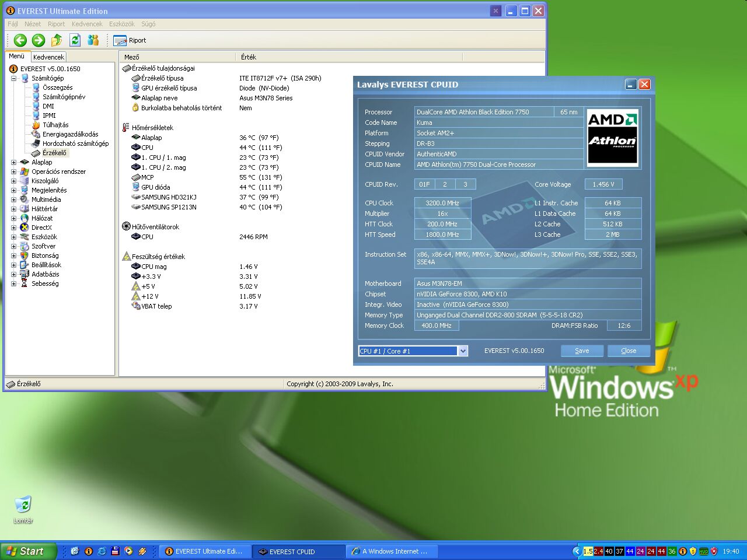This screenshot has width=747, height=560.
Task: Click the green Back arrow toolbar icon
Action: click(20, 40)
